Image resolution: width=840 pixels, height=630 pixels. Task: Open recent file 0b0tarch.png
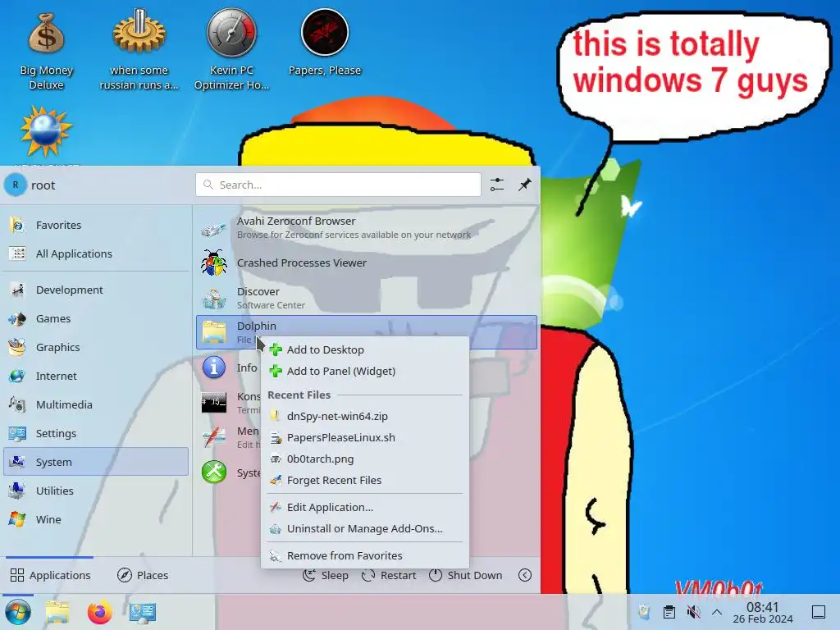point(365,459)
